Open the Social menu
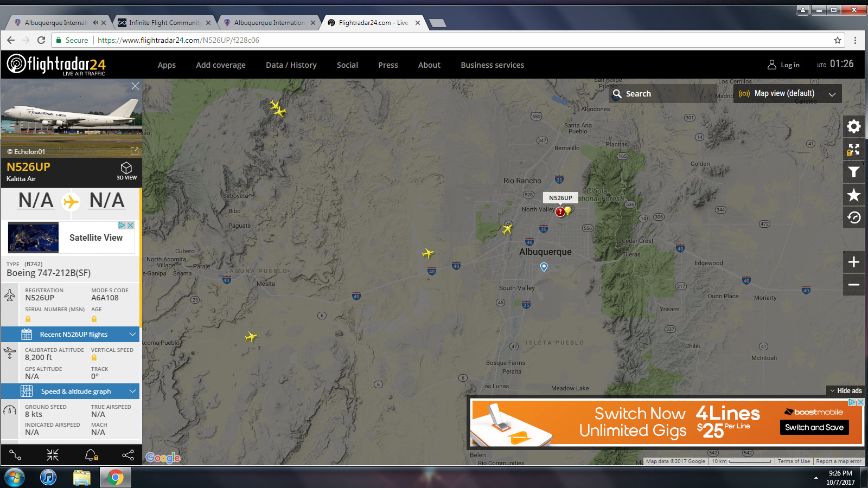Screen dimensions: 868x488 coord(347,65)
